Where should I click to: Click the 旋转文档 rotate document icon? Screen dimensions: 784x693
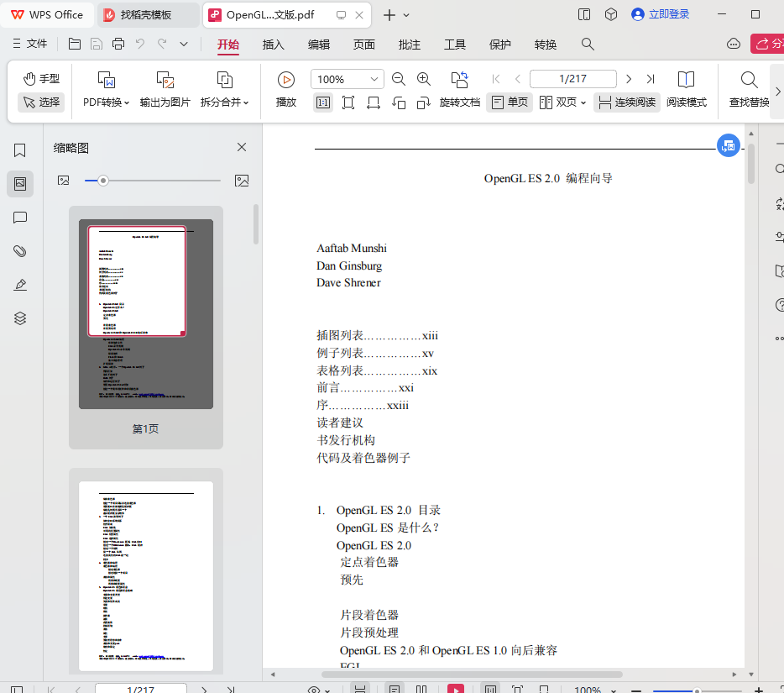pyautogui.click(x=459, y=80)
